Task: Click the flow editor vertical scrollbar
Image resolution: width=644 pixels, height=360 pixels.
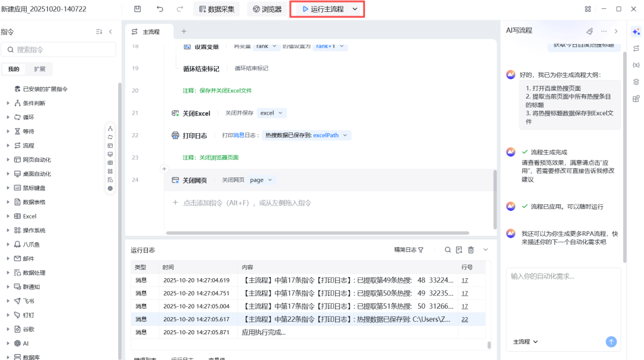Action: point(495,200)
